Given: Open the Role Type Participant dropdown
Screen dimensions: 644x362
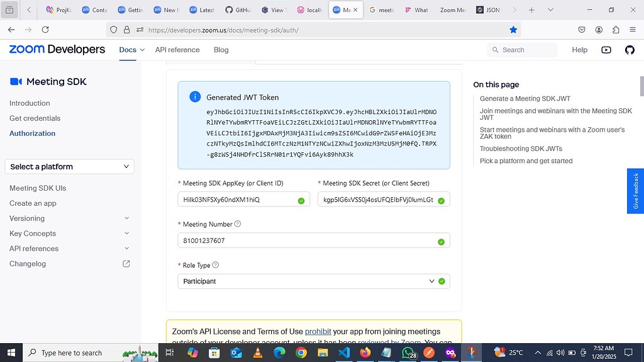Looking at the screenshot, I should (x=314, y=281).
